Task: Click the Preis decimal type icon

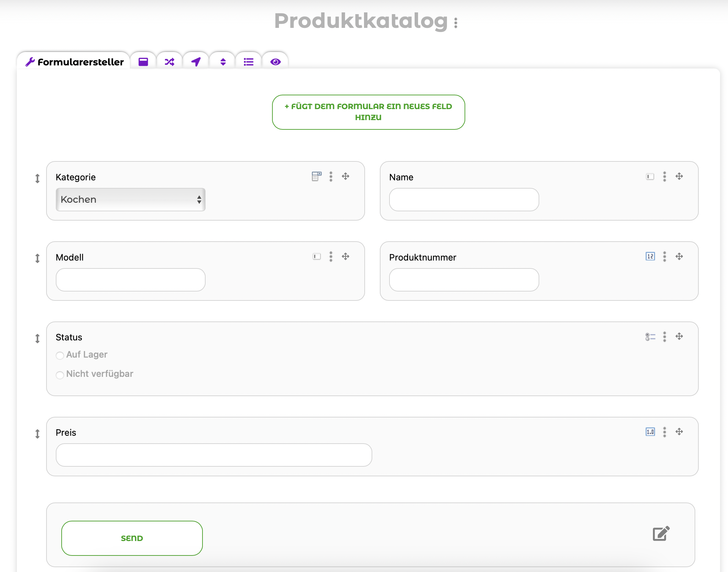Action: [x=650, y=432]
